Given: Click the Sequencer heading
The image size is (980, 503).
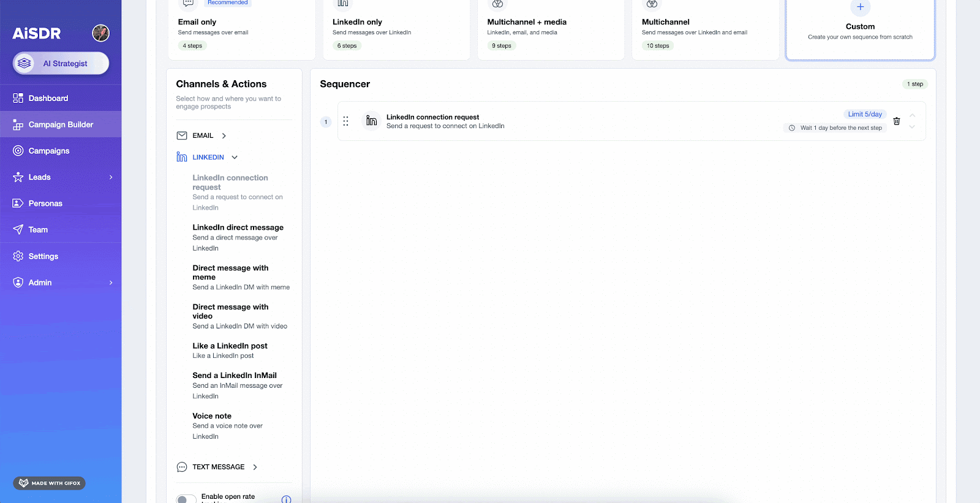Looking at the screenshot, I should pyautogui.click(x=345, y=84).
